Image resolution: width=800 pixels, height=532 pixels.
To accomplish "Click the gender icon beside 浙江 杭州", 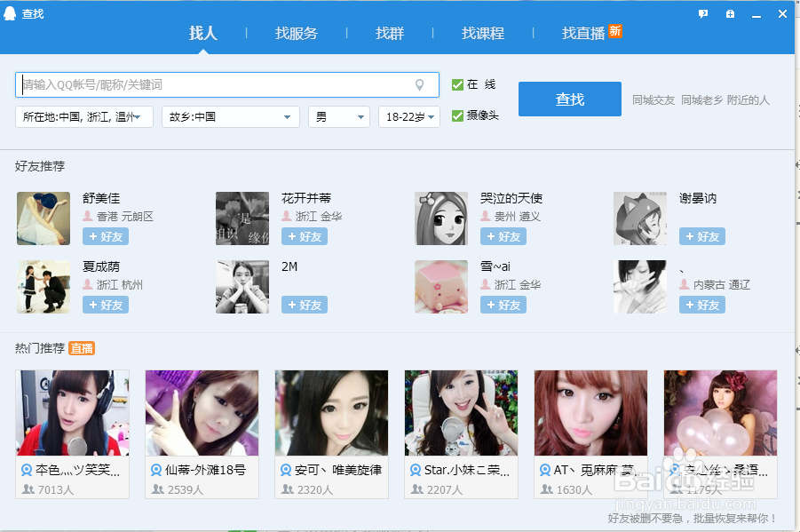I will [x=88, y=284].
